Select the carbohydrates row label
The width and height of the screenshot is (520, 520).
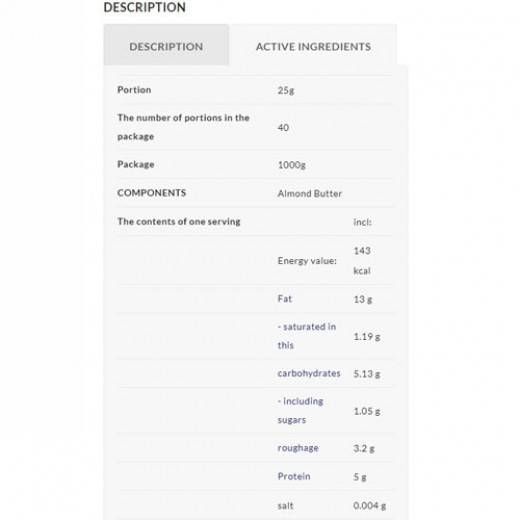pyautogui.click(x=309, y=373)
